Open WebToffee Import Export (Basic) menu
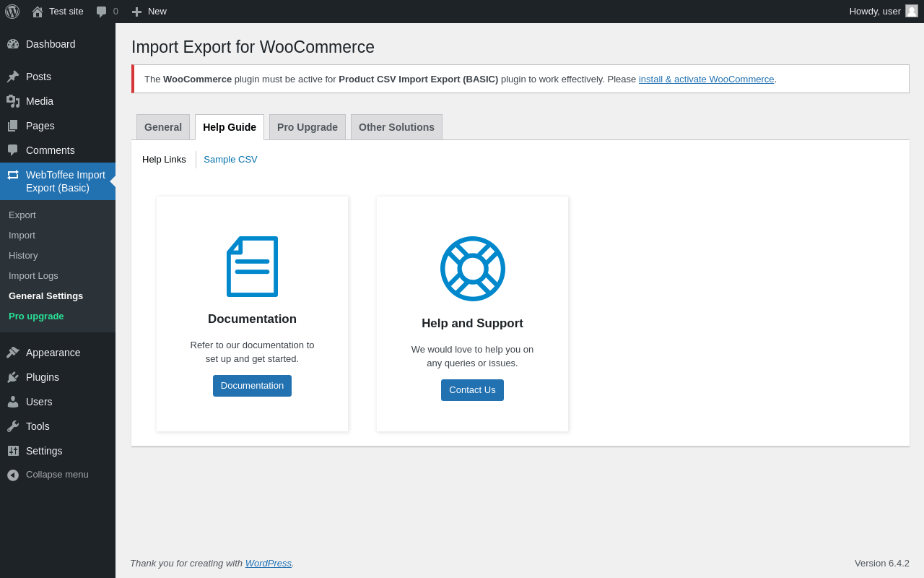Viewport: 924px width, 578px height. tap(58, 181)
